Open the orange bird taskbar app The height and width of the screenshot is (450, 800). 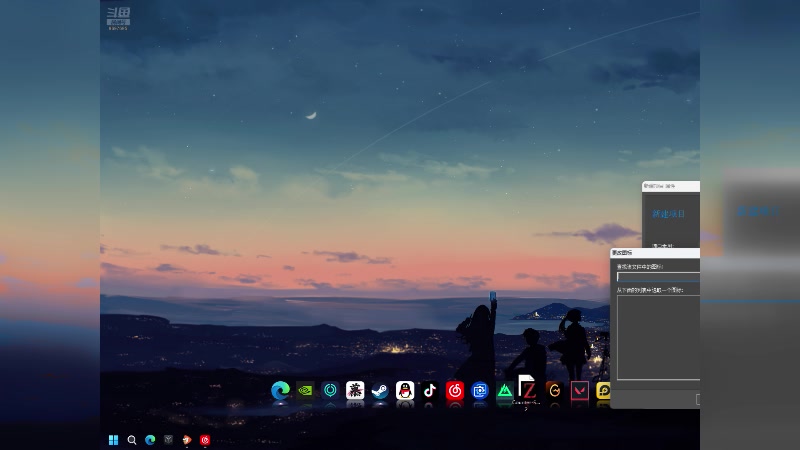point(187,440)
